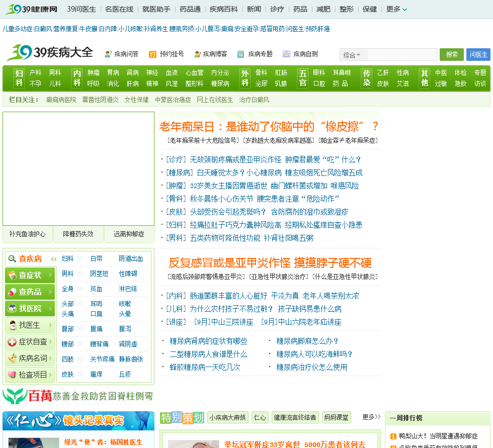
Task: Click the 妈妈课堂 tab
Action: click(x=336, y=417)
